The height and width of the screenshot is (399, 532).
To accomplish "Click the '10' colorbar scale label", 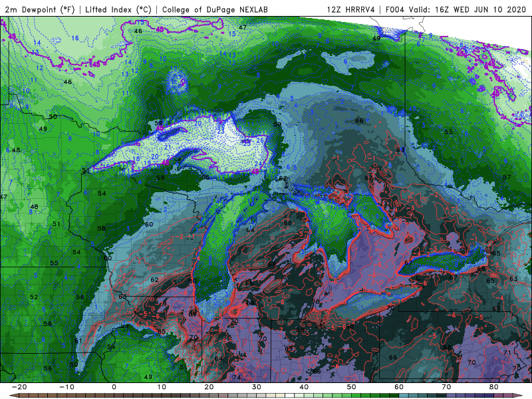I will pyautogui.click(x=162, y=387).
